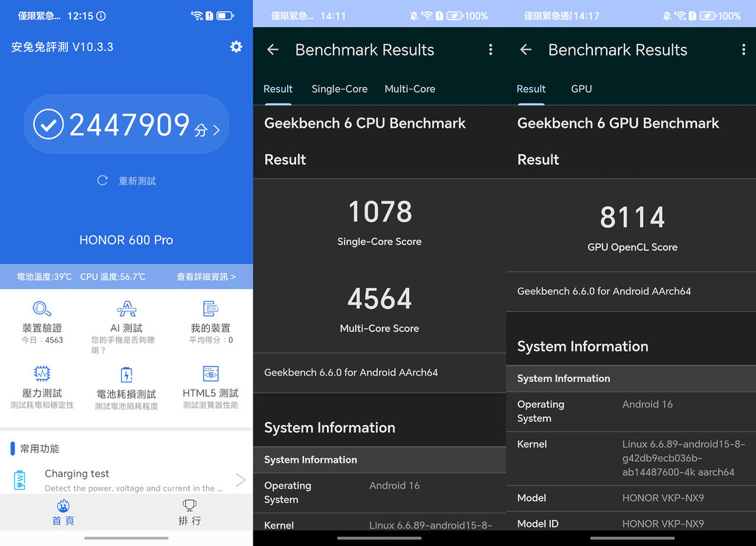Tap HONOR 600 Pro device name
Viewport: 756px width, 546px height.
(x=126, y=240)
